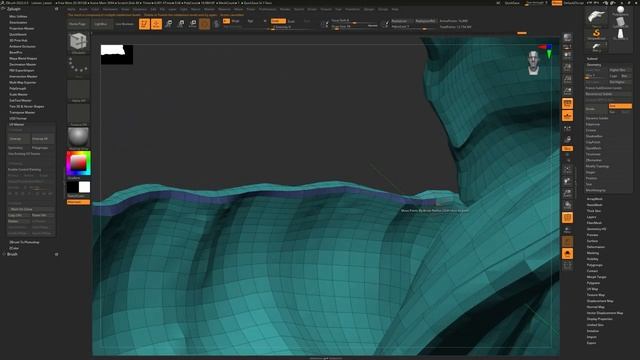Click the Home Page button
Image resolution: width=640 pixels, height=360 pixels.
pyautogui.click(x=77, y=24)
